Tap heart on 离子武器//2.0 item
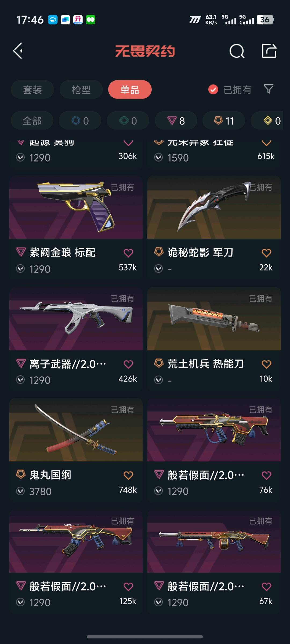 click(x=128, y=364)
